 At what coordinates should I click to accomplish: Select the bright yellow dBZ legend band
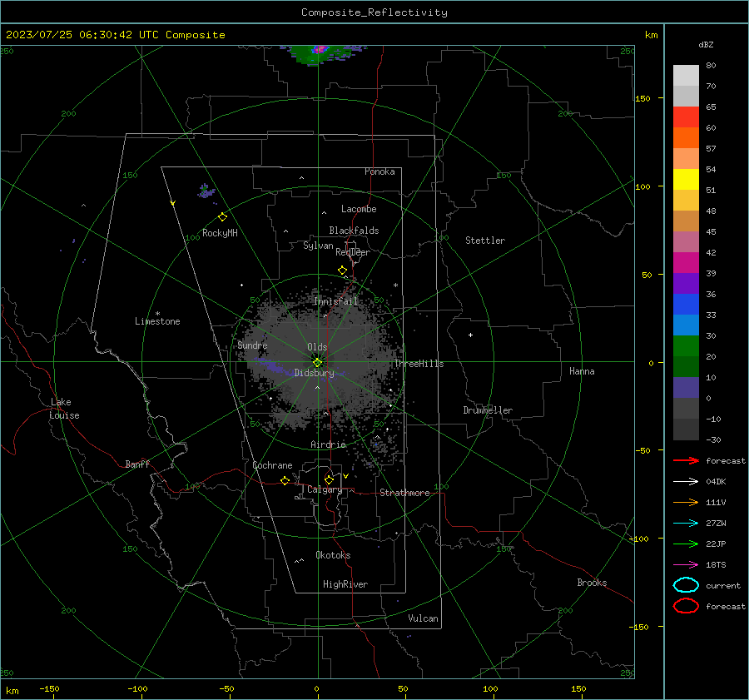click(686, 179)
